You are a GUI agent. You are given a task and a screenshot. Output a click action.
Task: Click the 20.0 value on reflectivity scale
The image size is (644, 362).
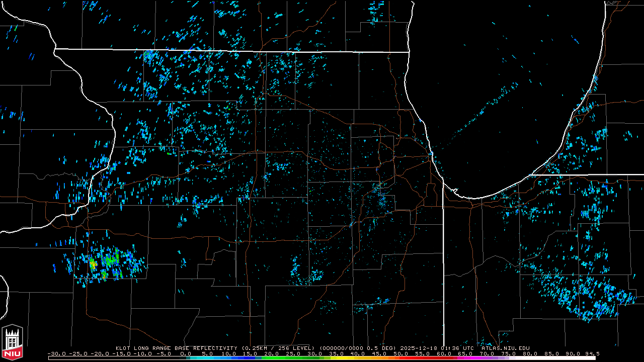pyautogui.click(x=272, y=354)
